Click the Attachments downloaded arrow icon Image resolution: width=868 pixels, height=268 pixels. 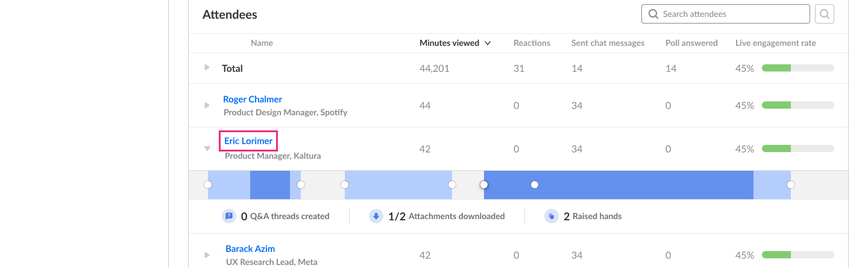[x=376, y=216]
